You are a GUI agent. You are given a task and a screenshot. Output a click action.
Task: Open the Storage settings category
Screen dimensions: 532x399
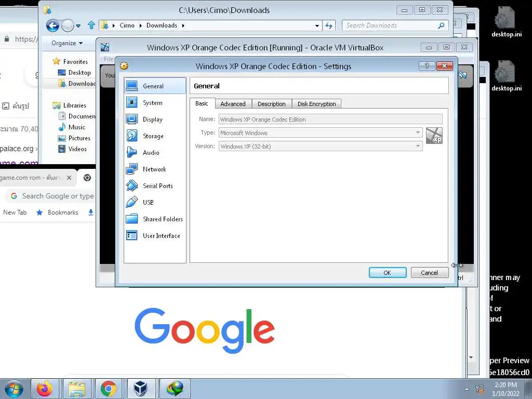(x=155, y=136)
